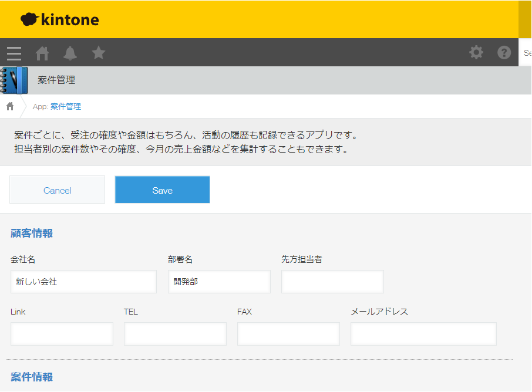Open the 案件管理 breadcrumb link

coord(66,106)
